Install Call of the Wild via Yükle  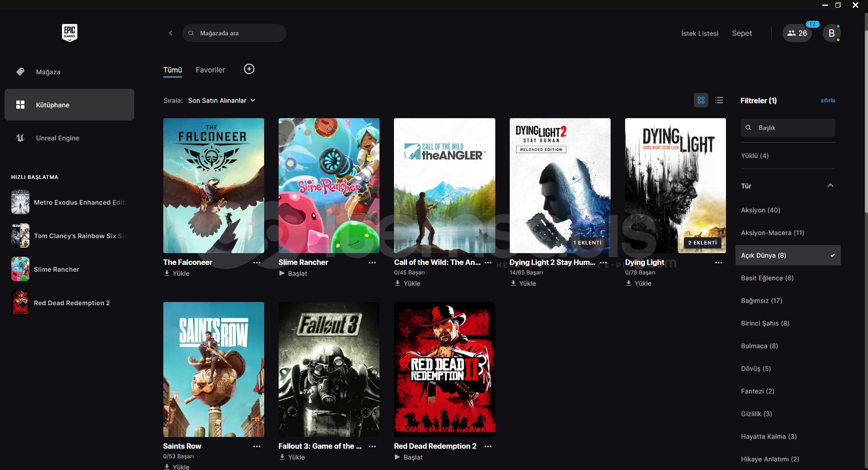pos(408,283)
